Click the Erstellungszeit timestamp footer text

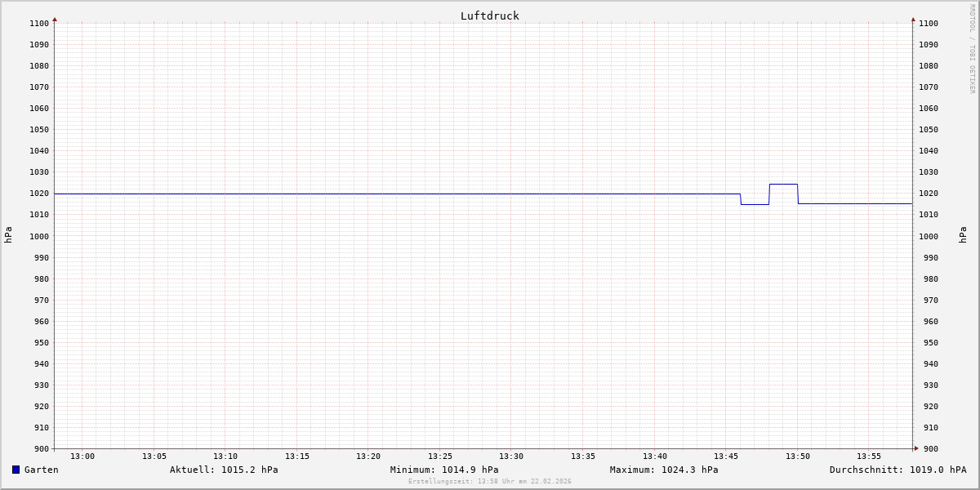pyautogui.click(x=489, y=482)
